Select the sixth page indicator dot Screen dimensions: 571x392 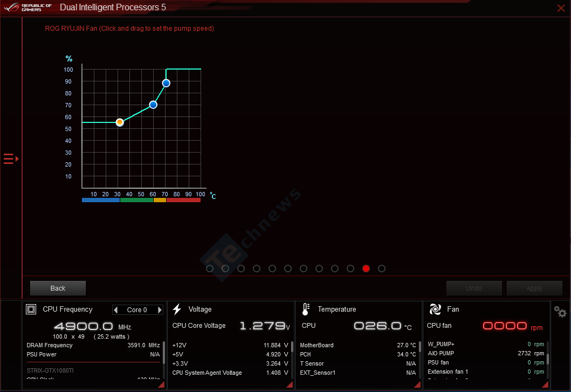click(288, 269)
